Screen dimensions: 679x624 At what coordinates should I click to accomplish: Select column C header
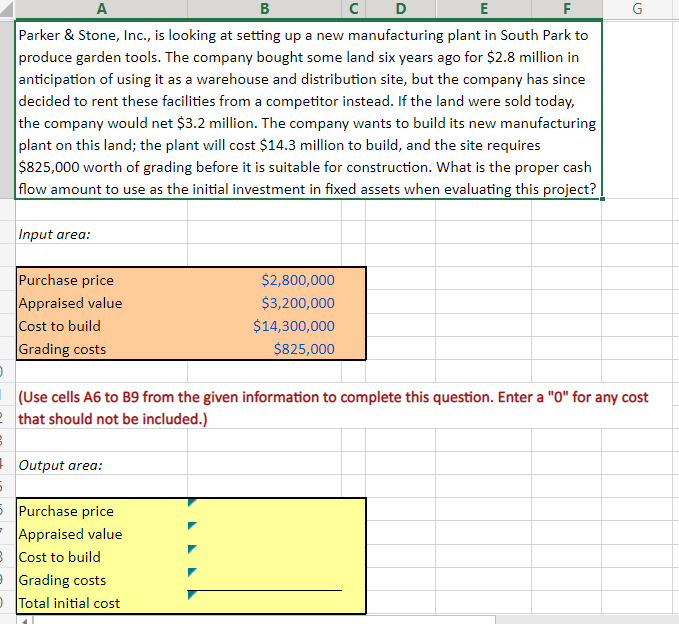tap(353, 9)
